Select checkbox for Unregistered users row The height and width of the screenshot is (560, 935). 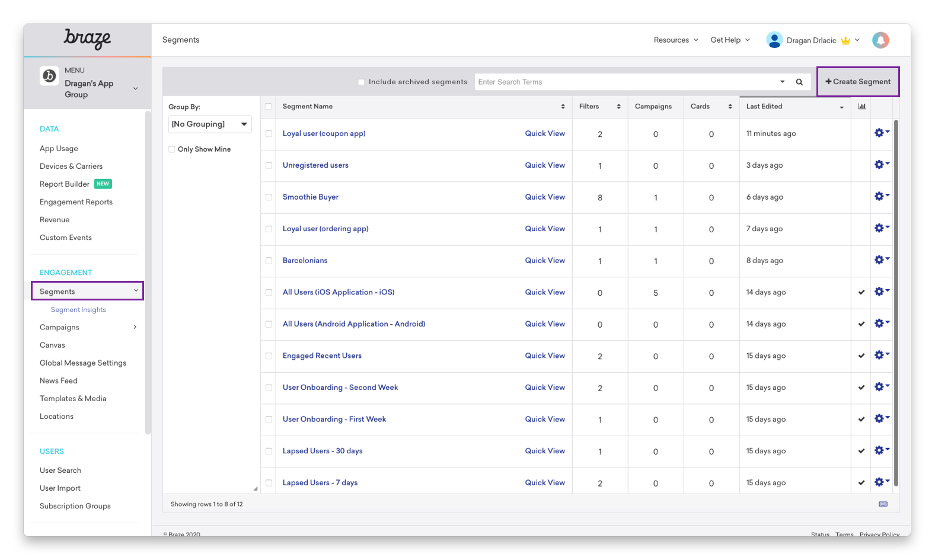tap(269, 165)
